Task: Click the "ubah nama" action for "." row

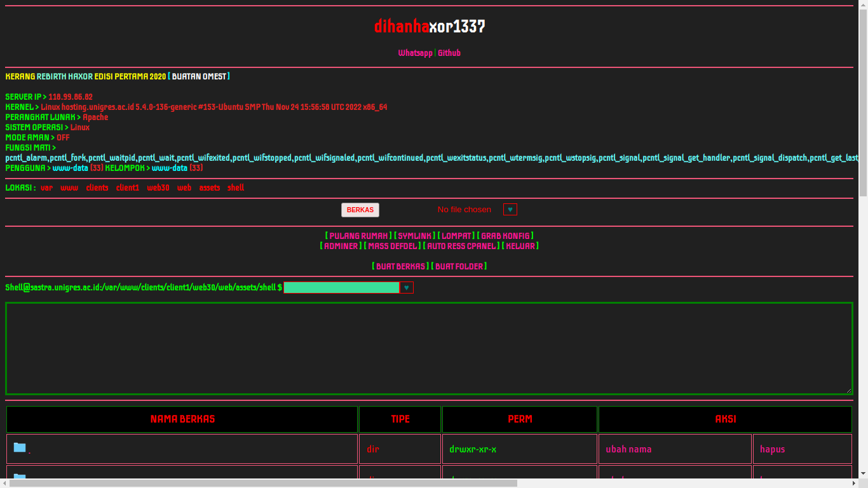Action: (628, 449)
